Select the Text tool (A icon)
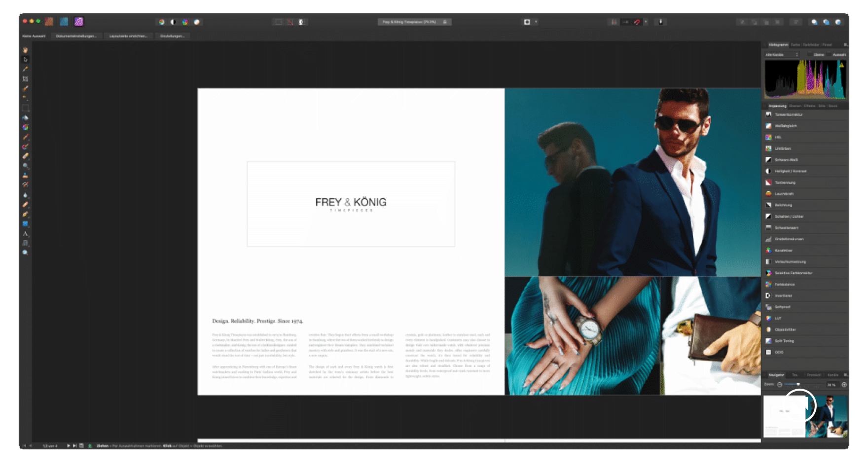Viewport: 868px width, 474px height. [x=25, y=233]
